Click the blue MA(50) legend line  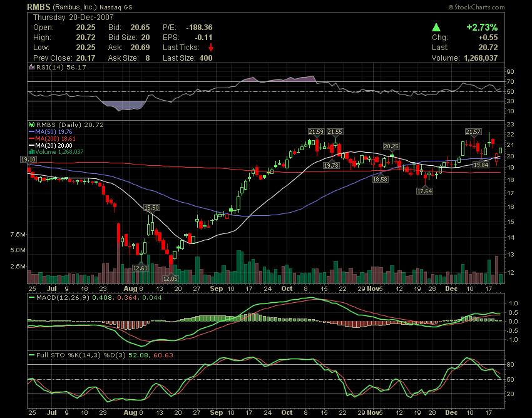(32, 131)
